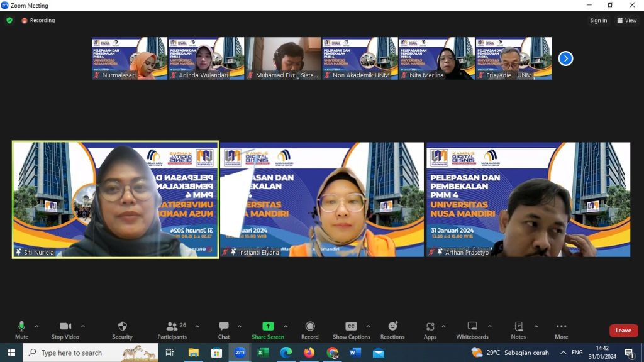
Task: Expand audio options arrow next to Mute
Action: 36,326
